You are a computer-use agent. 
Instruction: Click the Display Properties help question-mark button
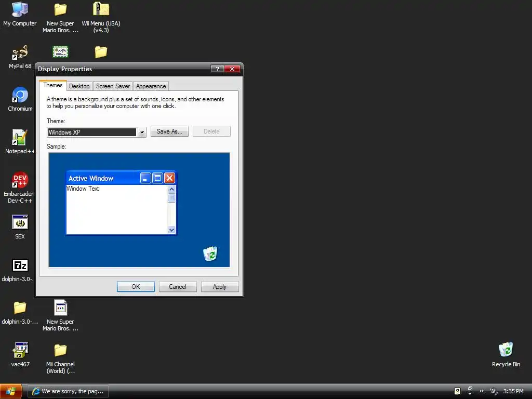pyautogui.click(x=217, y=69)
